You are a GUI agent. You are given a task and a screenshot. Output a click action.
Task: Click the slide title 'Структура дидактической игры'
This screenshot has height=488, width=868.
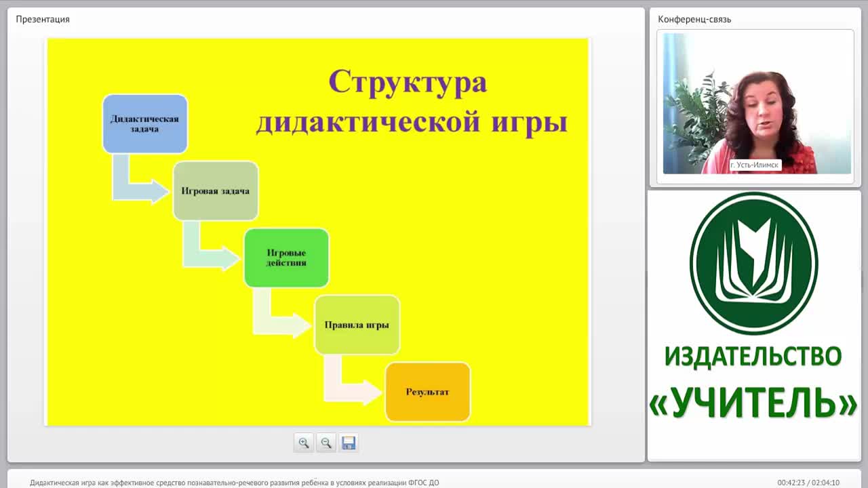[411, 102]
